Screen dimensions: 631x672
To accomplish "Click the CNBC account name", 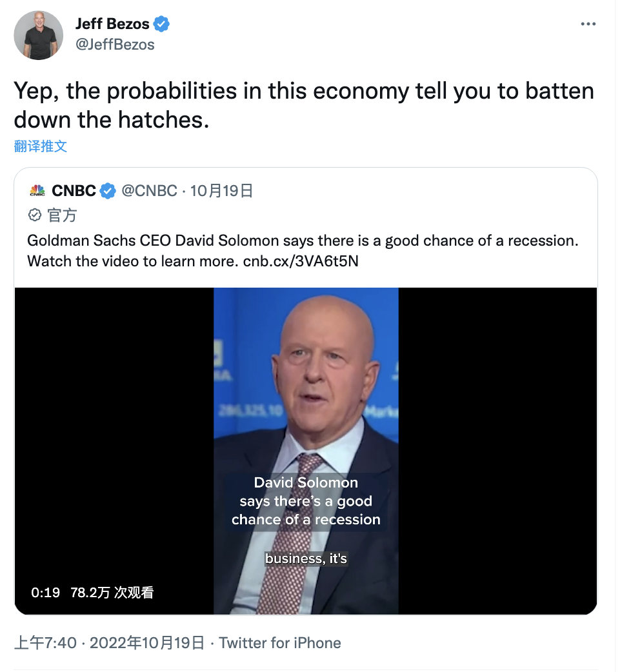I will click(74, 191).
